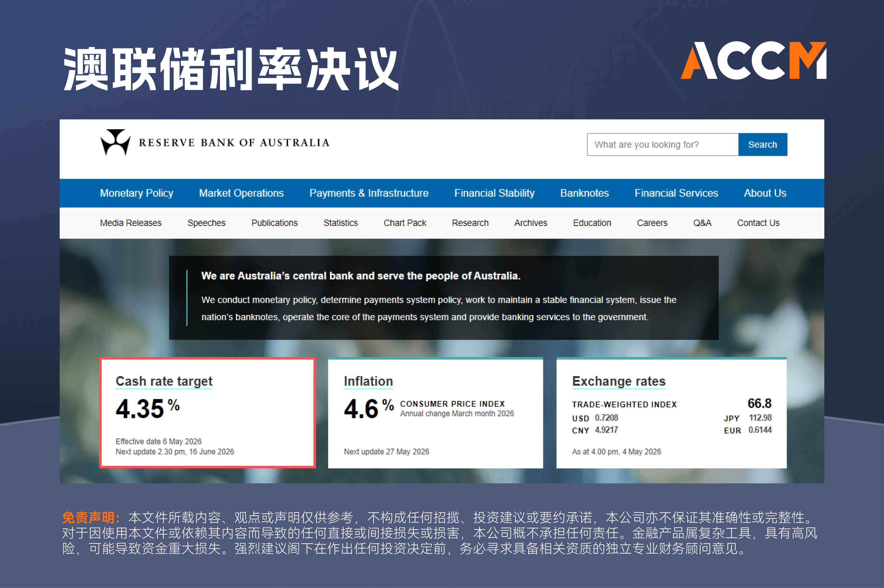884x588 pixels.
Task: Click 'Annual change March month 2026' text
Action: [457, 413]
